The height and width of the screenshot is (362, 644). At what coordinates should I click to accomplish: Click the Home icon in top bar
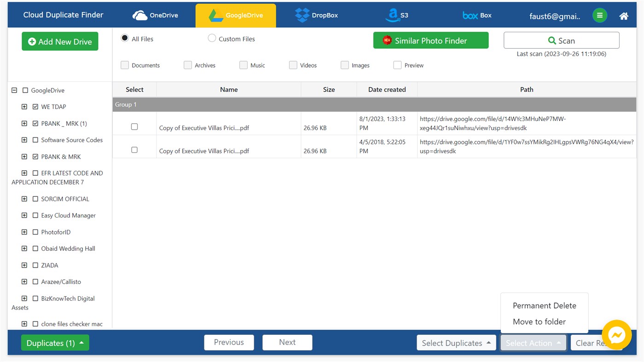tap(623, 15)
